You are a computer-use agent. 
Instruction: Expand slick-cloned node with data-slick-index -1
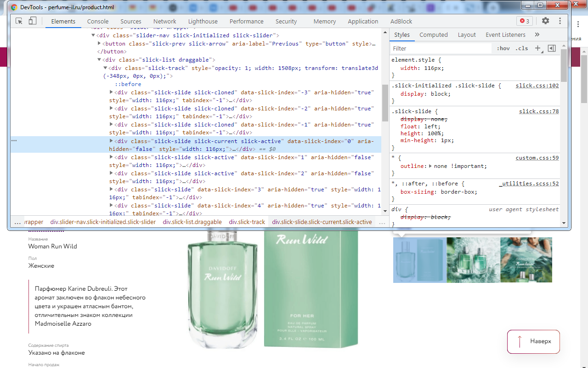coord(111,125)
